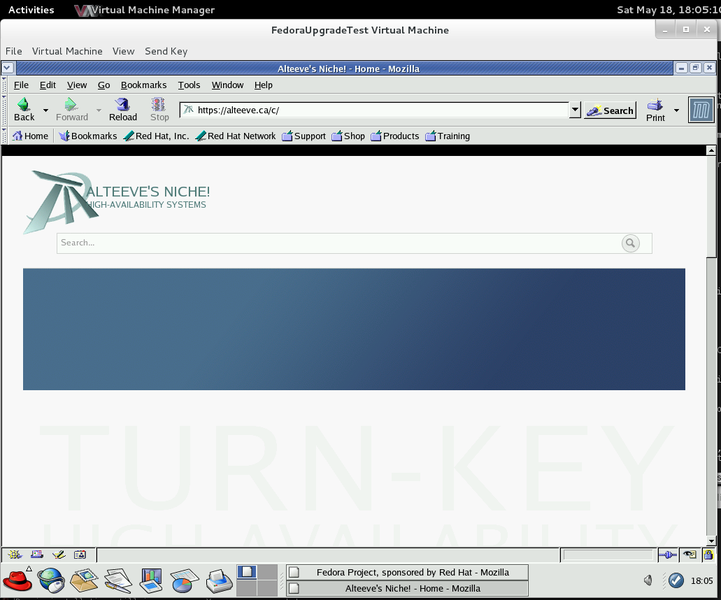Screen dimensions: 721x600
Task: Click the Print toolbar icon
Action: (655, 105)
